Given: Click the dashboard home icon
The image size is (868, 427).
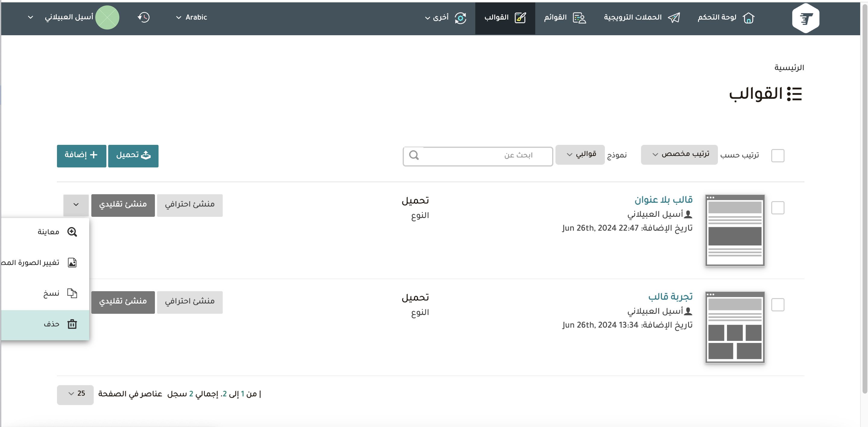Looking at the screenshot, I should pos(748,18).
